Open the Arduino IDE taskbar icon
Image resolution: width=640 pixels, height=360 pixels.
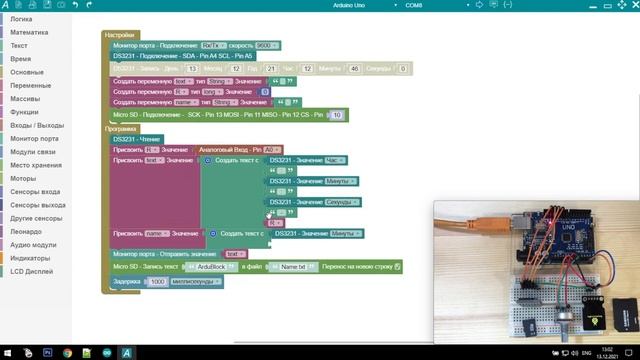click(x=107, y=353)
